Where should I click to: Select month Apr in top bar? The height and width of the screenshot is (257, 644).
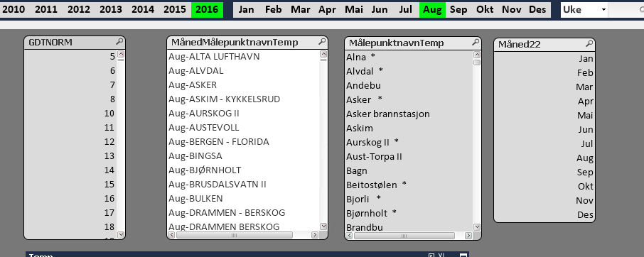click(328, 10)
